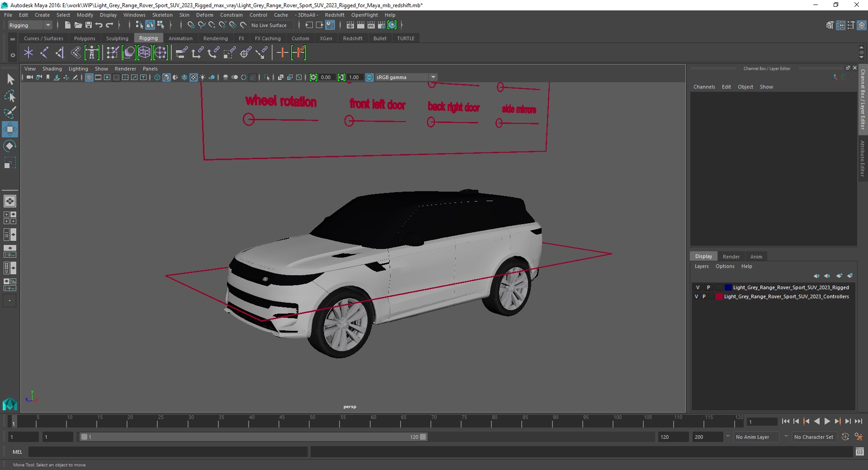The image size is (868, 470).
Task: Toggle playback P box of Controllers layer
Action: (x=704, y=296)
